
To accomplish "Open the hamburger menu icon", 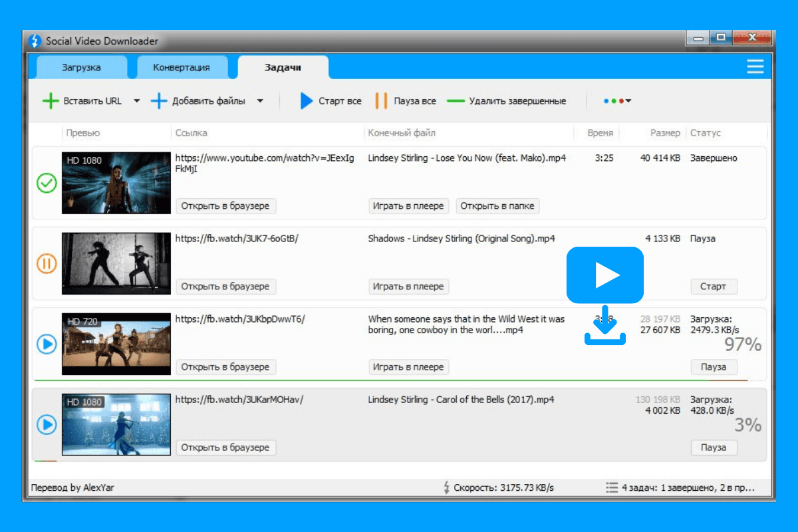I will pos(755,66).
